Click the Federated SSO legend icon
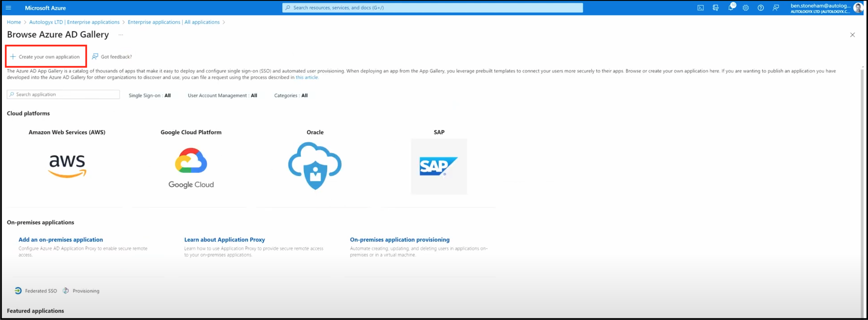868x320 pixels. click(x=18, y=291)
